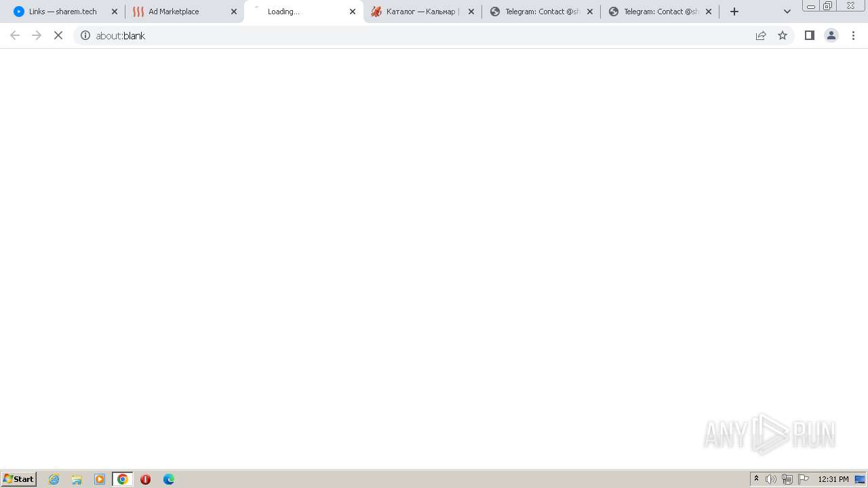Image resolution: width=868 pixels, height=488 pixels.
Task: Select the Chrome taskbar button
Action: click(x=123, y=479)
